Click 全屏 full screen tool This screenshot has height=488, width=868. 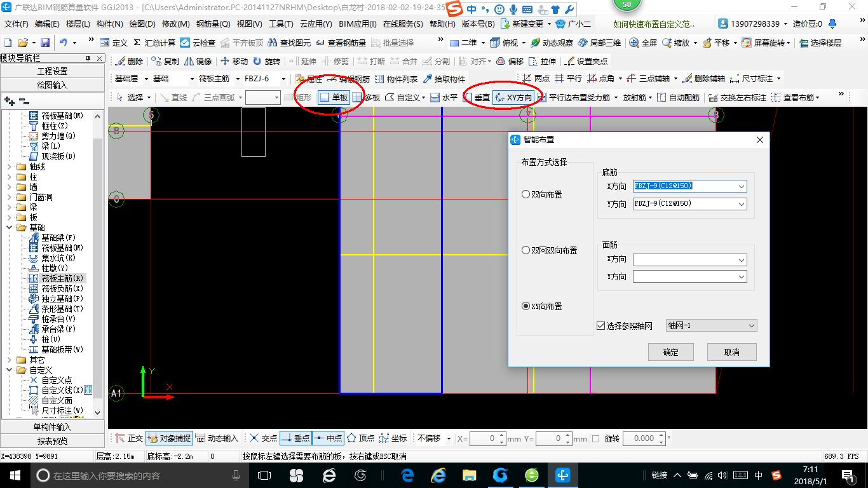coord(643,43)
